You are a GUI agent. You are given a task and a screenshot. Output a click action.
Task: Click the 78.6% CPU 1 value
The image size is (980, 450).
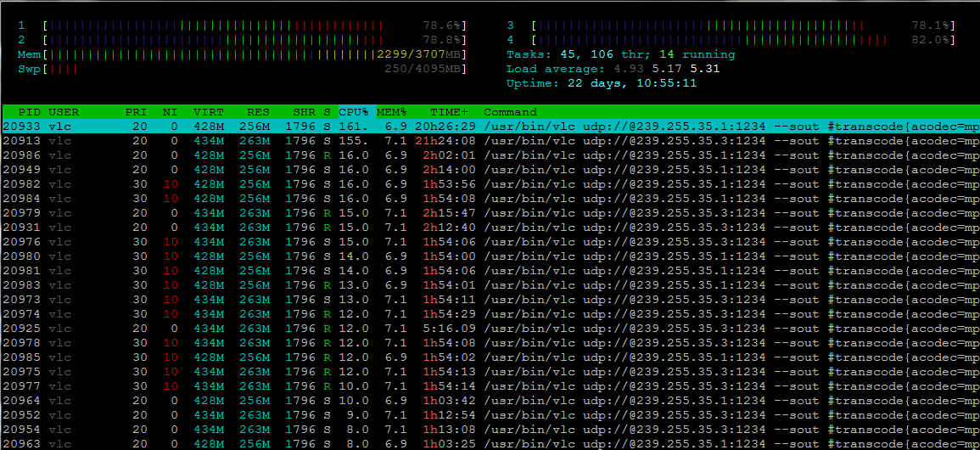tap(442, 25)
